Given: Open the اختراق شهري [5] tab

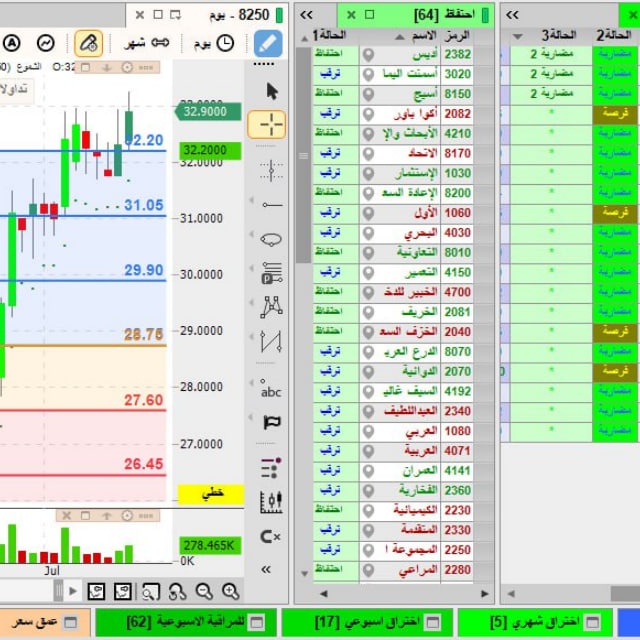Looking at the screenshot, I should (x=535, y=622).
